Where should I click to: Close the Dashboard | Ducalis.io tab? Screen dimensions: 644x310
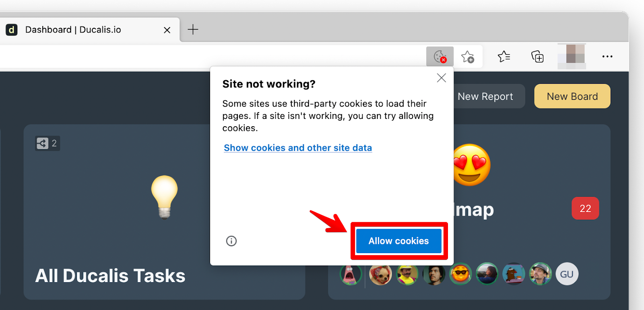(x=167, y=30)
